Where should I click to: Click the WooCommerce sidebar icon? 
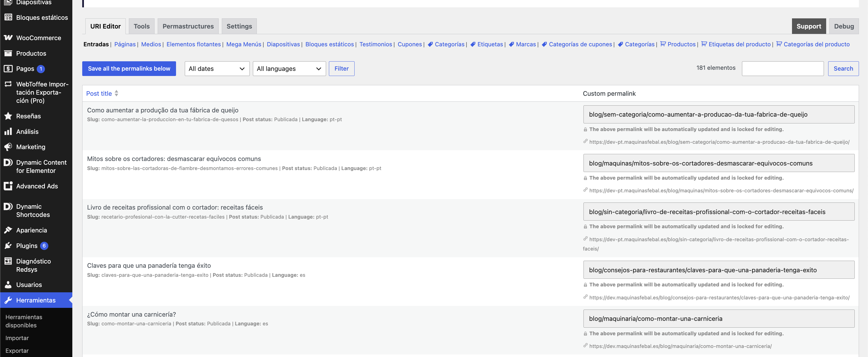click(x=8, y=38)
